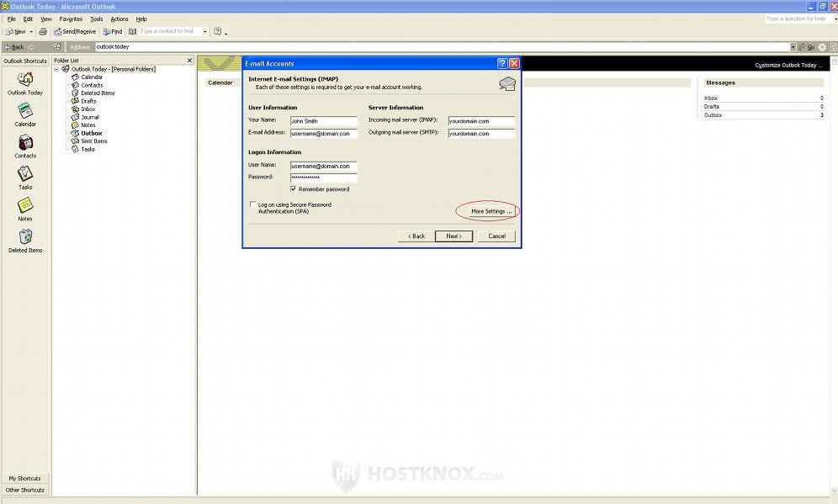Screen dimensions: 838x504
Task: Click the Microsoft Outlook Help toolbar icon
Action: click(218, 31)
